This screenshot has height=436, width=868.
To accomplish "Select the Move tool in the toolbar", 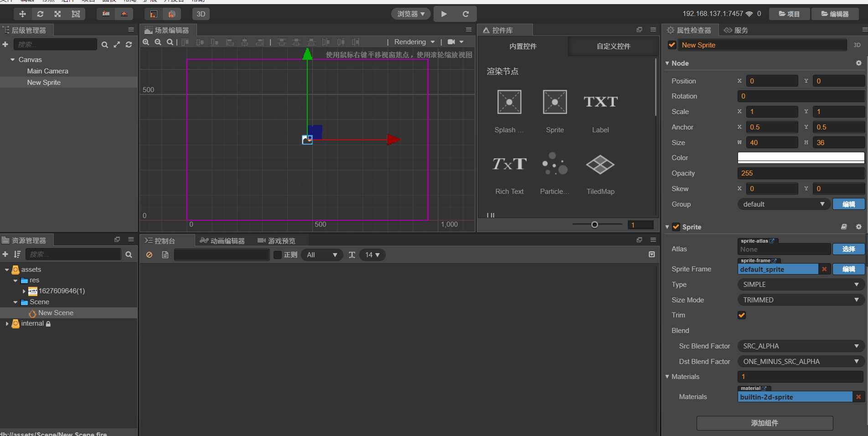I will (22, 14).
